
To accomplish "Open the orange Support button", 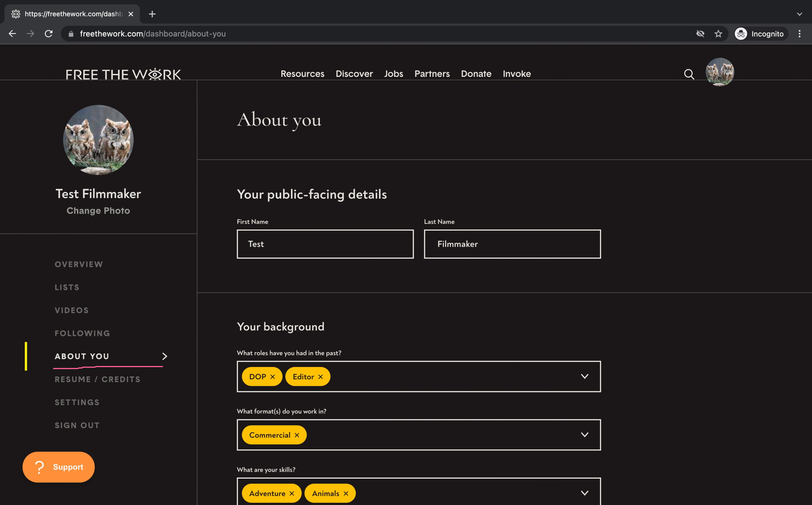I will [58, 467].
